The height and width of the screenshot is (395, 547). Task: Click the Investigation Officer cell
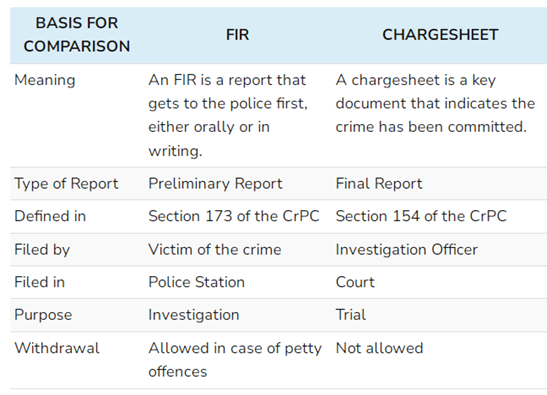pos(406,250)
